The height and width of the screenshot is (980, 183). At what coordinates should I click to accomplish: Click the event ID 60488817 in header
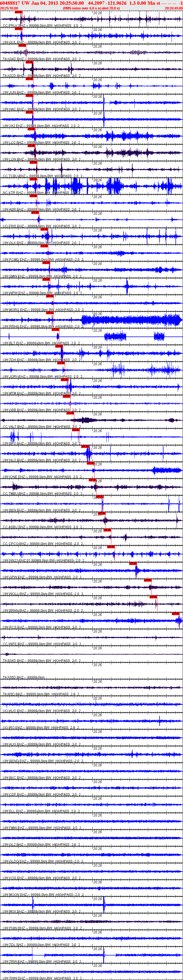click(10, 3)
